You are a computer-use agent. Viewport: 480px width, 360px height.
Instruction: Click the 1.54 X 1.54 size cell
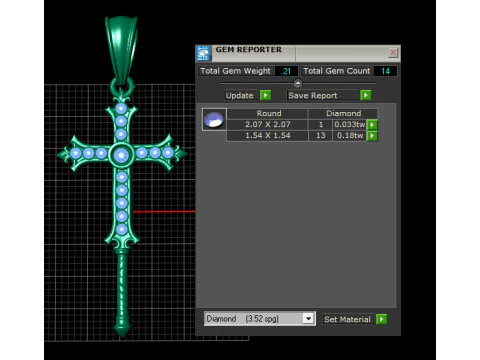[x=267, y=136]
